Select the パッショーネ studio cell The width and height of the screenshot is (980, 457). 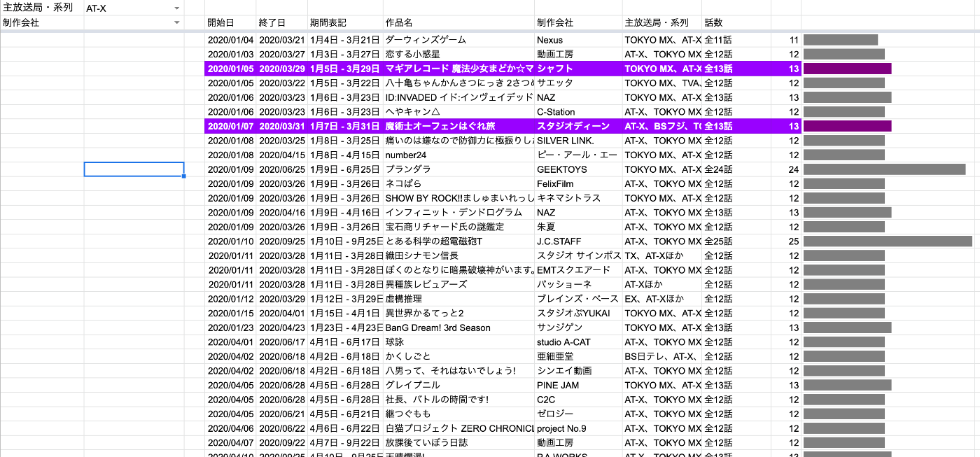[578, 284]
